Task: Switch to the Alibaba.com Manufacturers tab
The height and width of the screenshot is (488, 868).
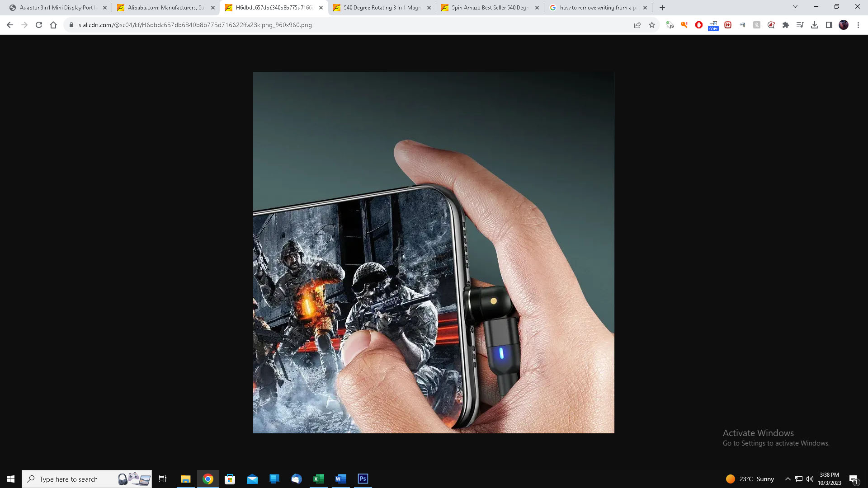Action: pyautogui.click(x=165, y=8)
